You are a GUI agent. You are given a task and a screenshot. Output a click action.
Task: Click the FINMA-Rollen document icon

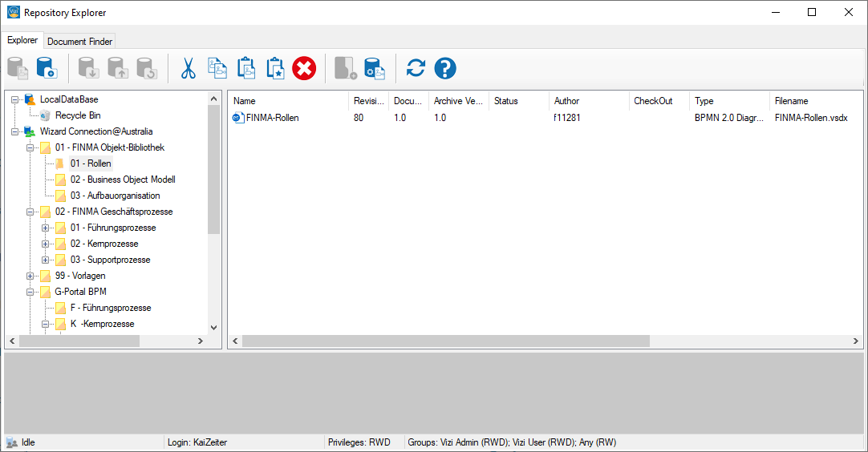tap(238, 117)
